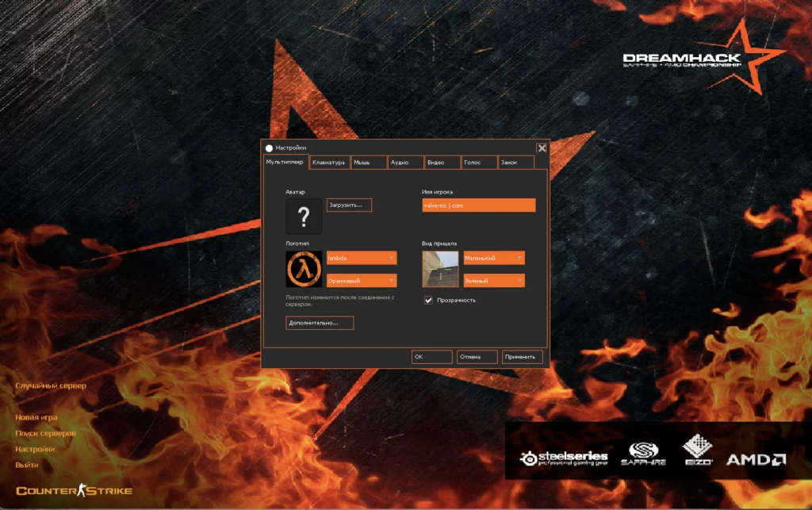812x510 pixels.
Task: Switch to the Клавиатура tab
Action: [x=329, y=162]
